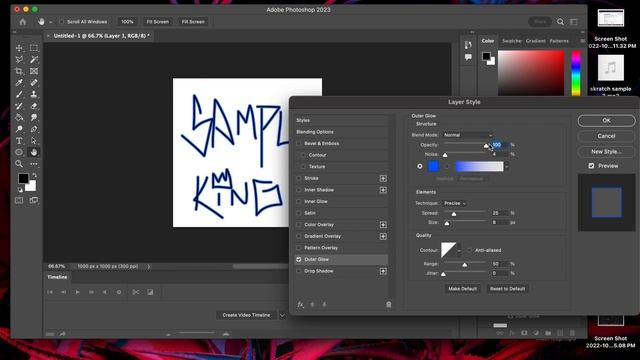Click the Spread slider handle
The height and width of the screenshot is (360, 640).
pyautogui.click(x=454, y=214)
